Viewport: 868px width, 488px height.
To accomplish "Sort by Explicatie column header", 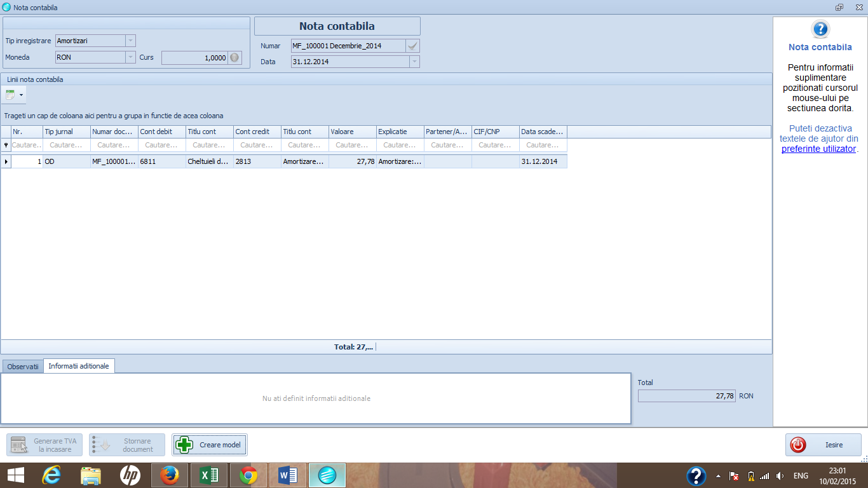I will 400,132.
